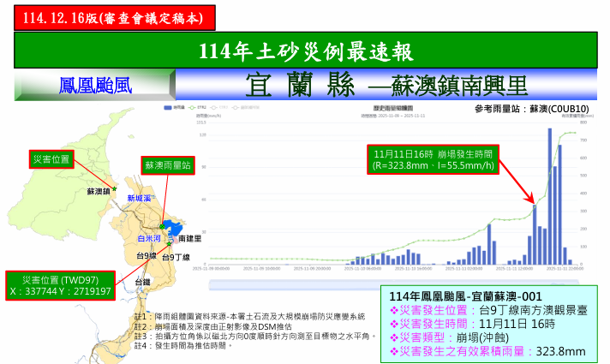This screenshot has height=364, width=610.
Task: Click the 11月11日16時 崩塌發生時間 callout
Action: click(433, 159)
